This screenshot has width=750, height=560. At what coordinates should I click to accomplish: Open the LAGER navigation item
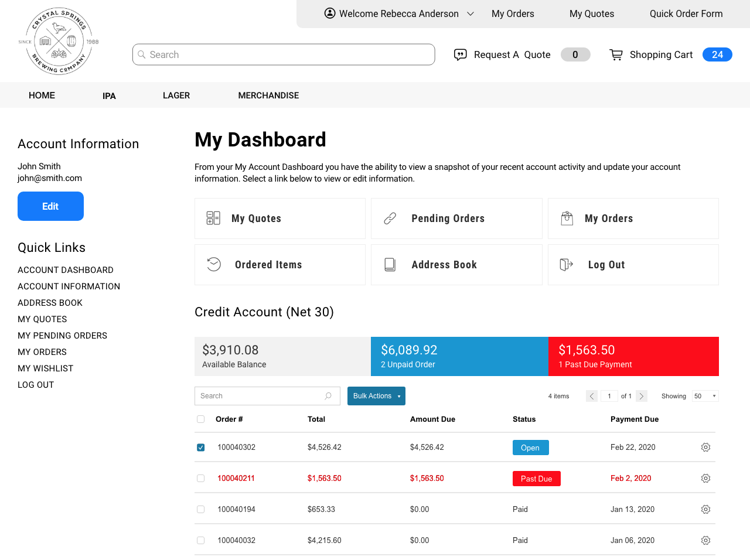(176, 95)
